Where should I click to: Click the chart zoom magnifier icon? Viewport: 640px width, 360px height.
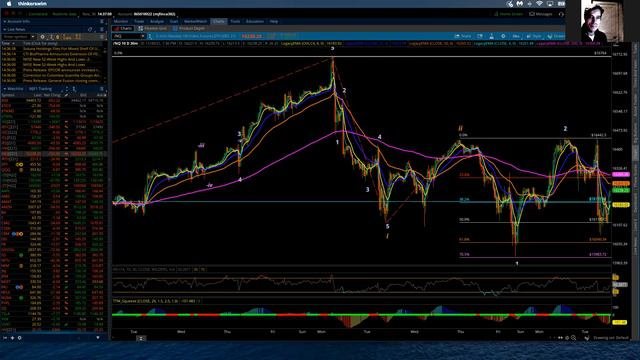click(x=573, y=338)
